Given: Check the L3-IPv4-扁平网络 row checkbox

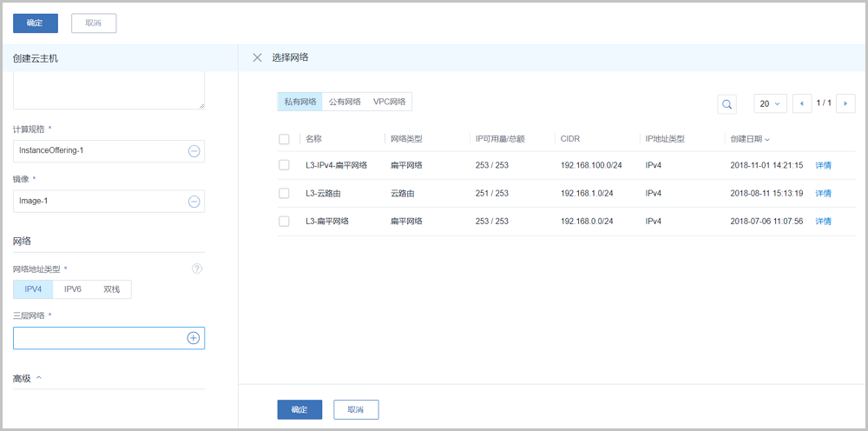Looking at the screenshot, I should 284,165.
